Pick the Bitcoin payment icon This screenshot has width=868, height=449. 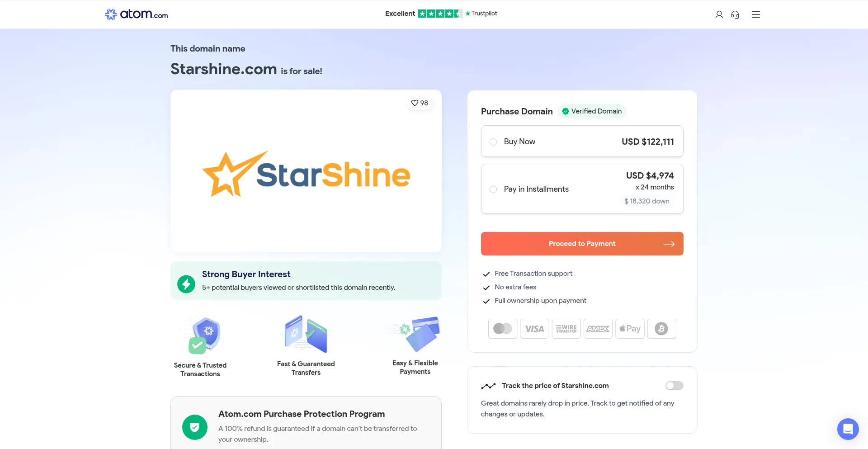pos(661,329)
